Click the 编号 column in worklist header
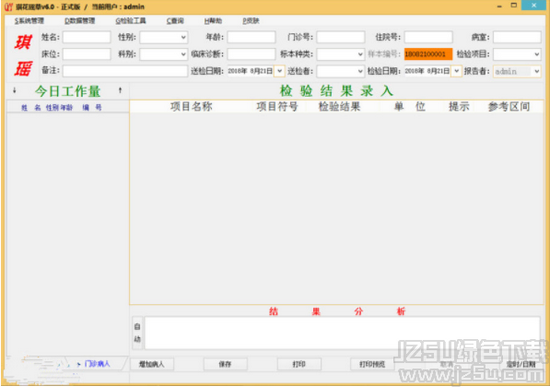This screenshot has height=387, width=550. pos(92,108)
